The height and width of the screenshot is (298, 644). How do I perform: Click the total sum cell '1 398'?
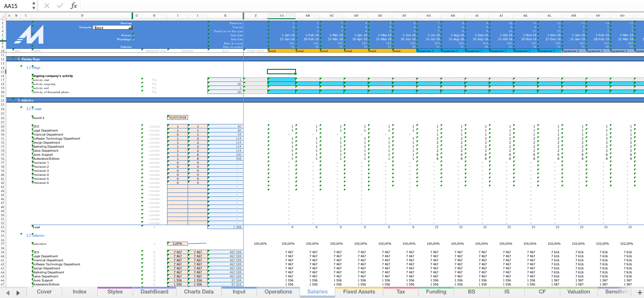coord(225,227)
